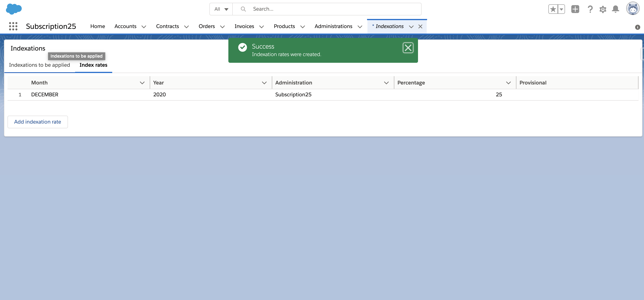
Task: Open the Percentage column header menu
Action: coord(508,83)
